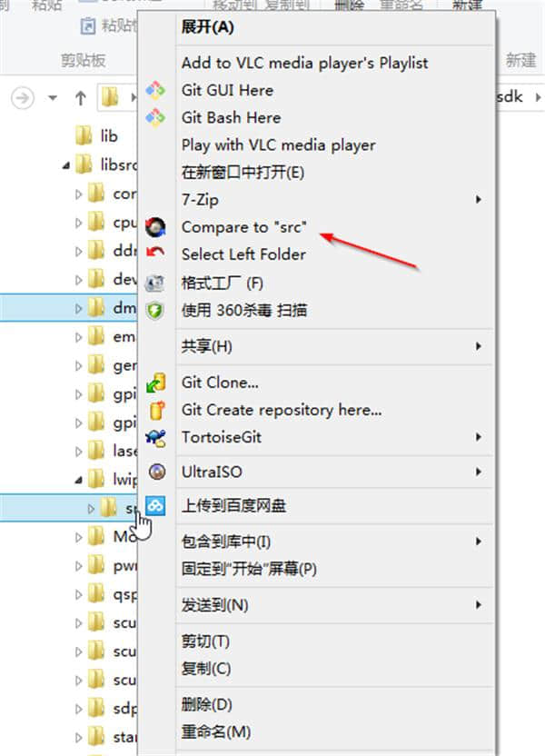Click the Git Create repository icon

pyautogui.click(x=157, y=411)
